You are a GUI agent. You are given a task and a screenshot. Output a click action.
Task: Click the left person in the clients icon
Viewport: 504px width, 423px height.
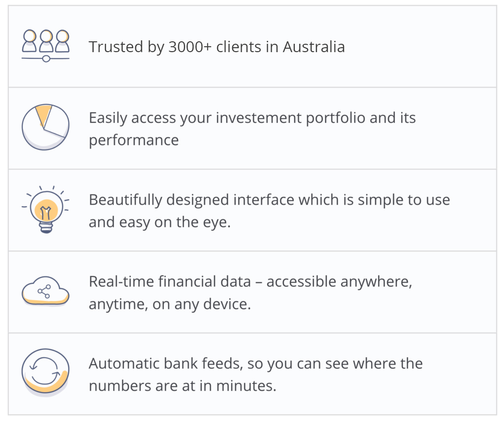[30, 40]
